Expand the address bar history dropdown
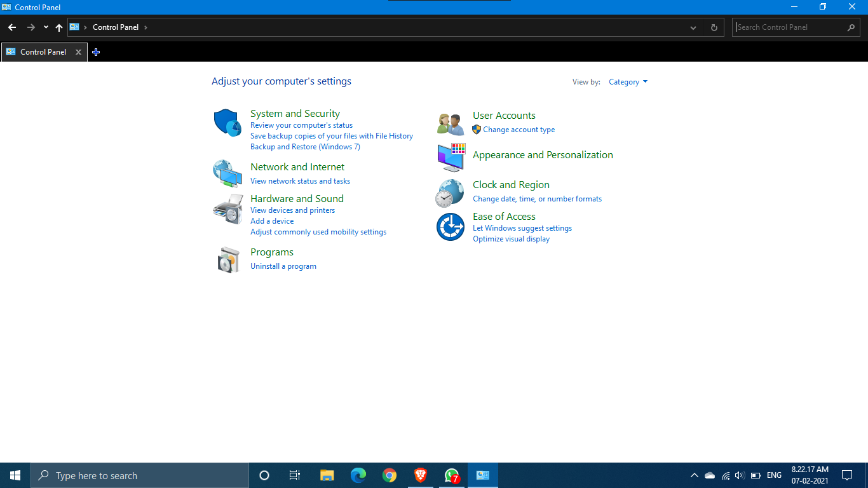This screenshot has height=488, width=868. [x=693, y=27]
